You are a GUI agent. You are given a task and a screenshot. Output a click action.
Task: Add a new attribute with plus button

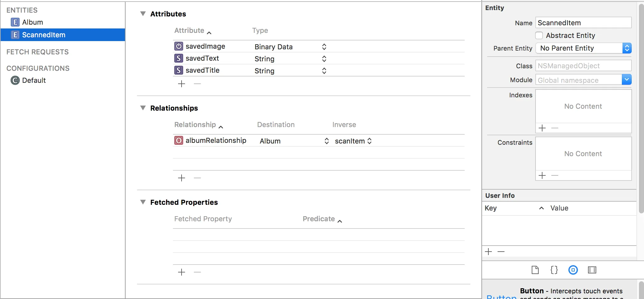pyautogui.click(x=182, y=84)
